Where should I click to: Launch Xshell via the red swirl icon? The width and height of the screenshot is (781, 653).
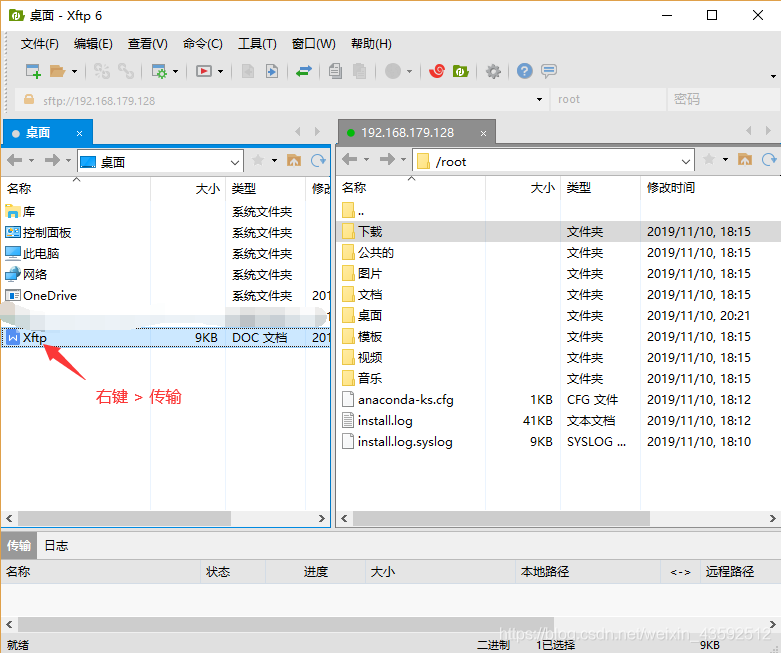coord(437,71)
